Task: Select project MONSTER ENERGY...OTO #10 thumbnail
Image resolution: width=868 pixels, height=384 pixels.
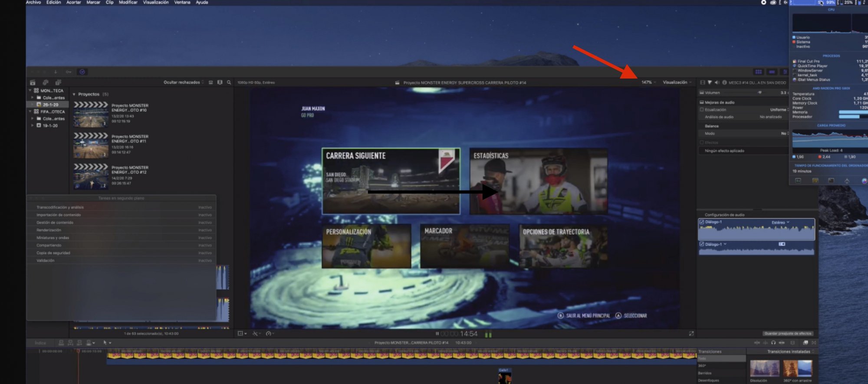Action: tap(91, 114)
